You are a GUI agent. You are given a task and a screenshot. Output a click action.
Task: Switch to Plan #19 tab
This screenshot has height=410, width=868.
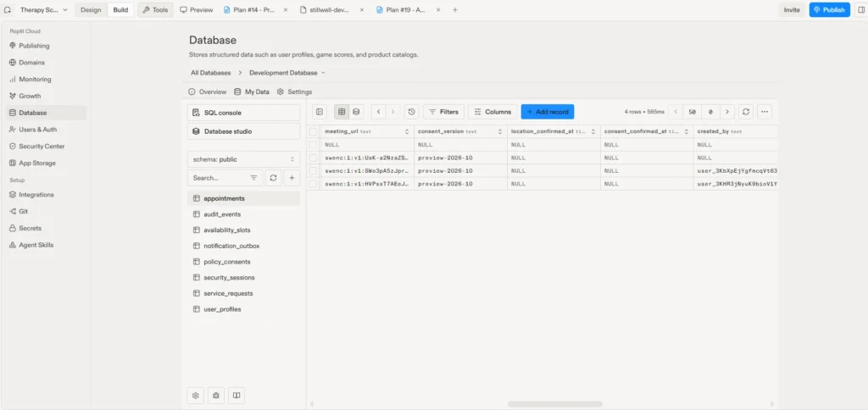click(x=406, y=10)
